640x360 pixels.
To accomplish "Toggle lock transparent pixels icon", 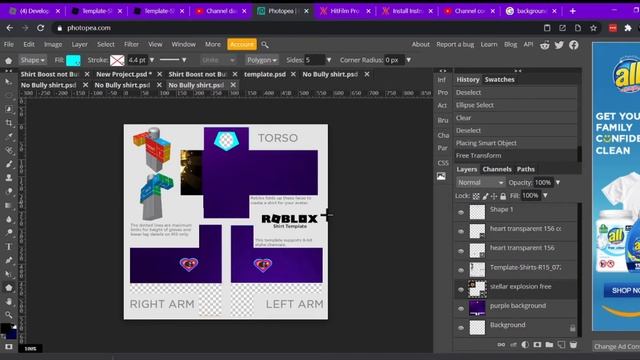I will click(x=476, y=196).
